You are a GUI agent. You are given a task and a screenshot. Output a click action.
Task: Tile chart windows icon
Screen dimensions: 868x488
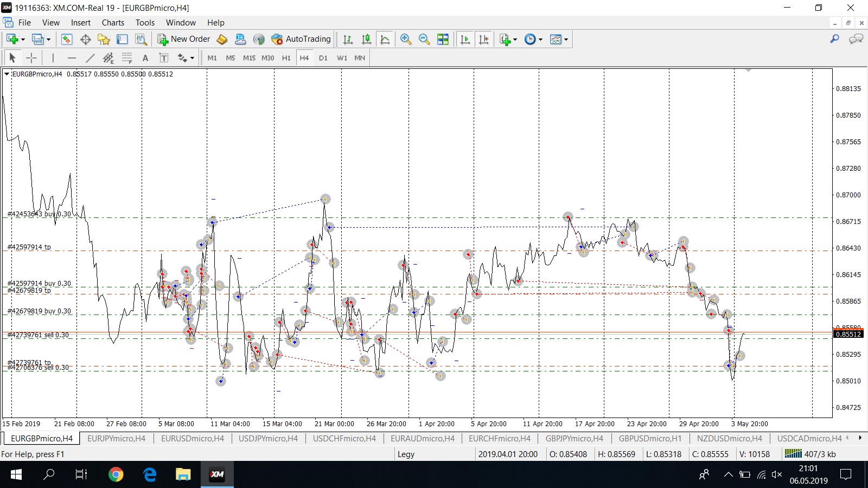(x=443, y=39)
